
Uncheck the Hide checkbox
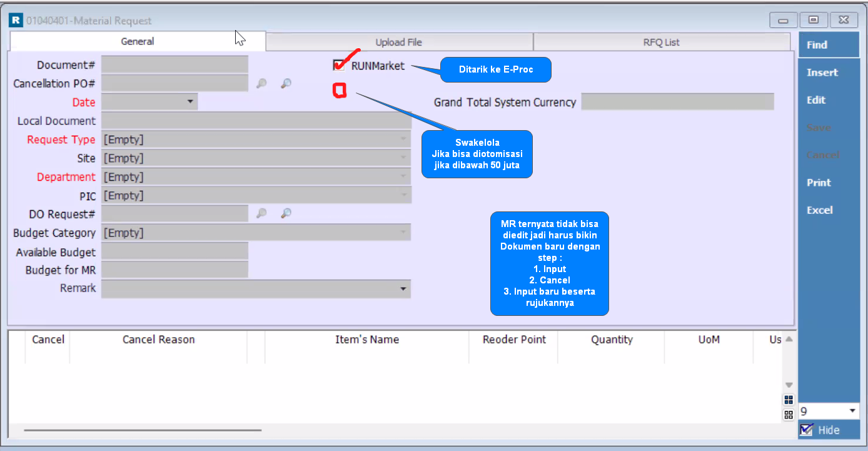pos(807,430)
